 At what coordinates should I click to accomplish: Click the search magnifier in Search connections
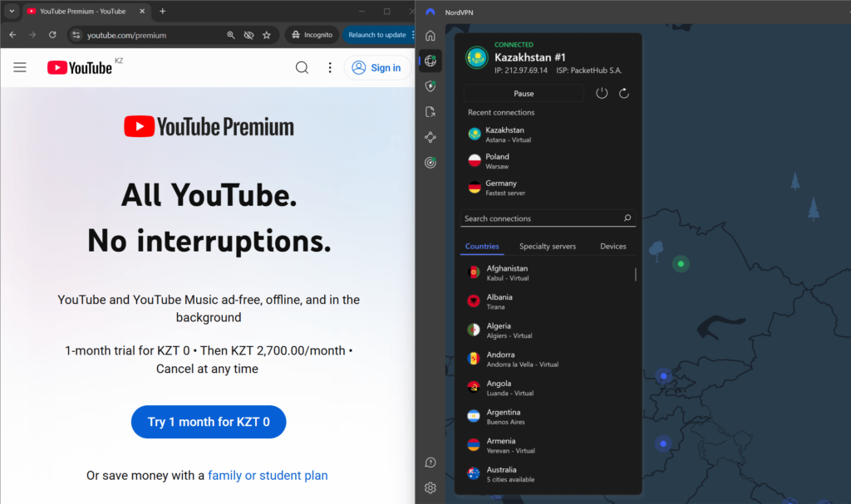(627, 218)
